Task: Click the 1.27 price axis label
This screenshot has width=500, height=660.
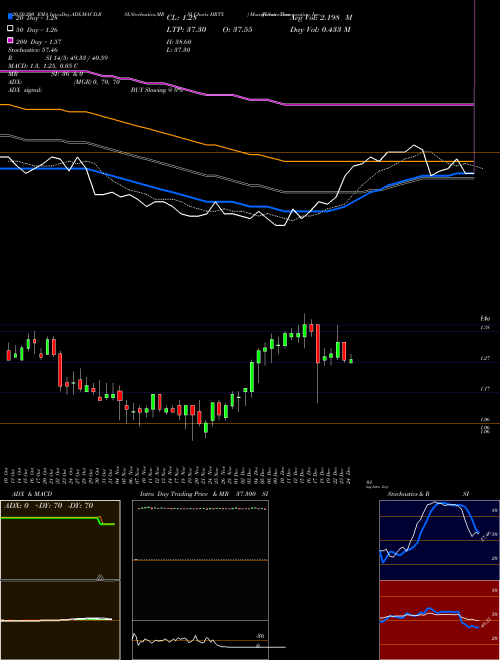Action: tap(484, 358)
